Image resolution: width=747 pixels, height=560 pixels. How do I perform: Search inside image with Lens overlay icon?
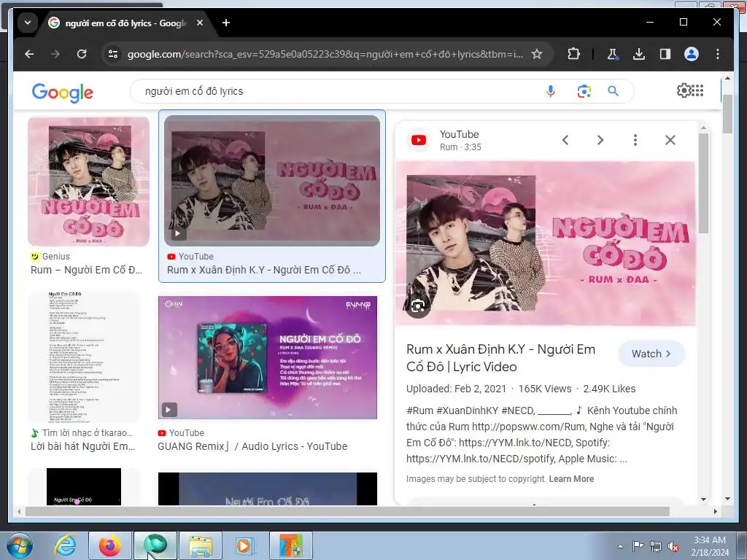click(x=418, y=306)
